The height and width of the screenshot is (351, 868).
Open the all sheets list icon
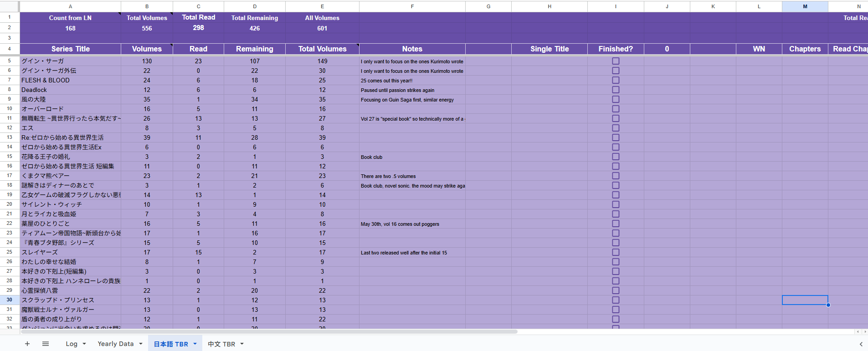point(46,344)
